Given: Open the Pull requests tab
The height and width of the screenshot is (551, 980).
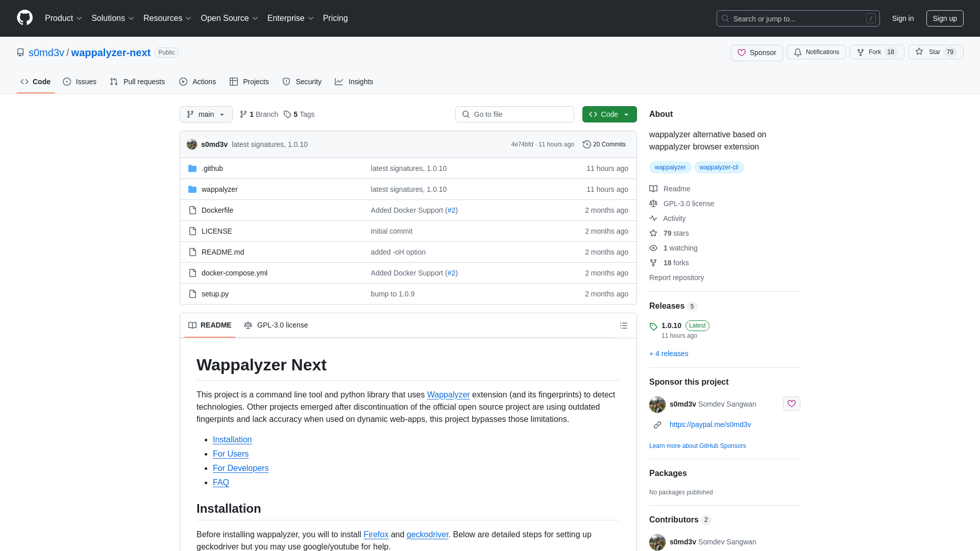Looking at the screenshot, I should [137, 82].
